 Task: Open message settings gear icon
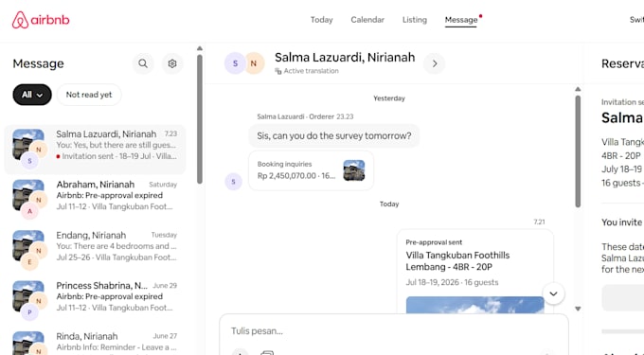(x=172, y=63)
